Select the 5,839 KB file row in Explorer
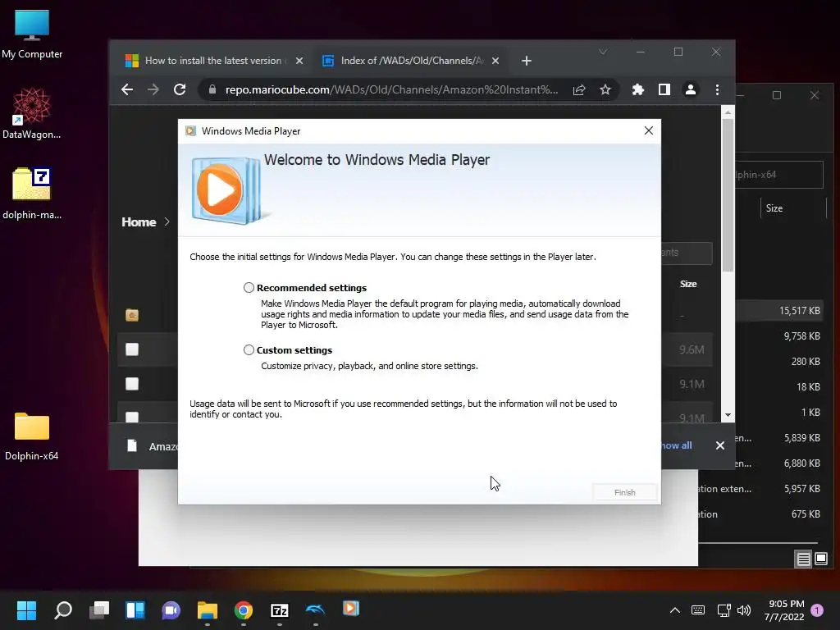 779,438
